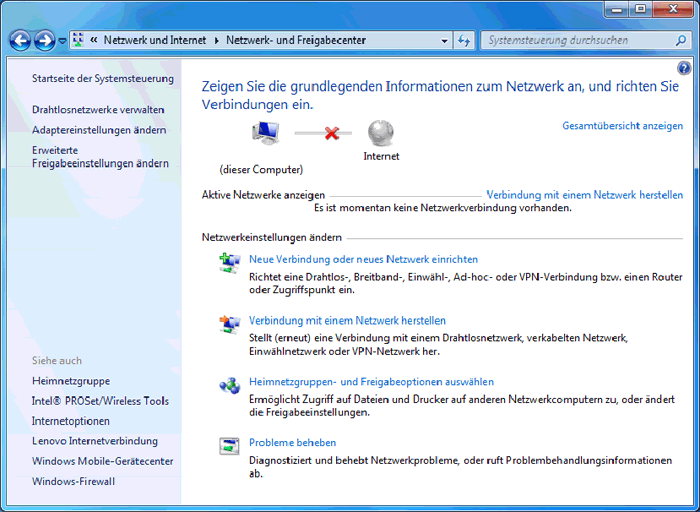
Task: Select Netzwerk- und Freigabecenter breadcrumb
Action: [296, 41]
